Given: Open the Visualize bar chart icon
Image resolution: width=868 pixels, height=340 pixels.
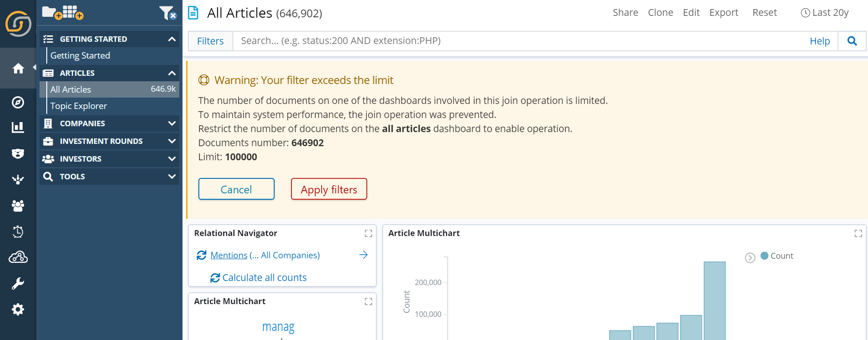Looking at the screenshot, I should (x=18, y=128).
